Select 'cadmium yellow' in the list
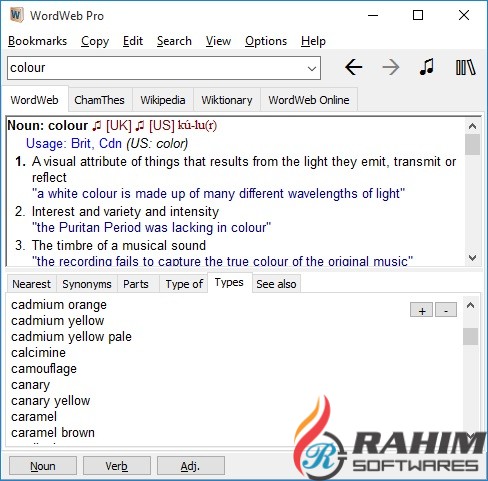Viewport: 488px width, 481px height. (x=58, y=321)
